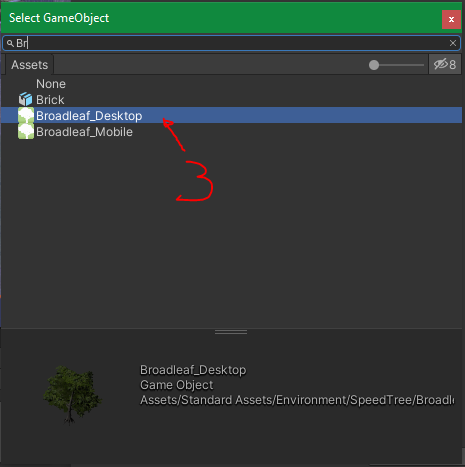The height and width of the screenshot is (467, 465).
Task: Click the Broadleaf tree preview thumbnail
Action: click(x=72, y=395)
